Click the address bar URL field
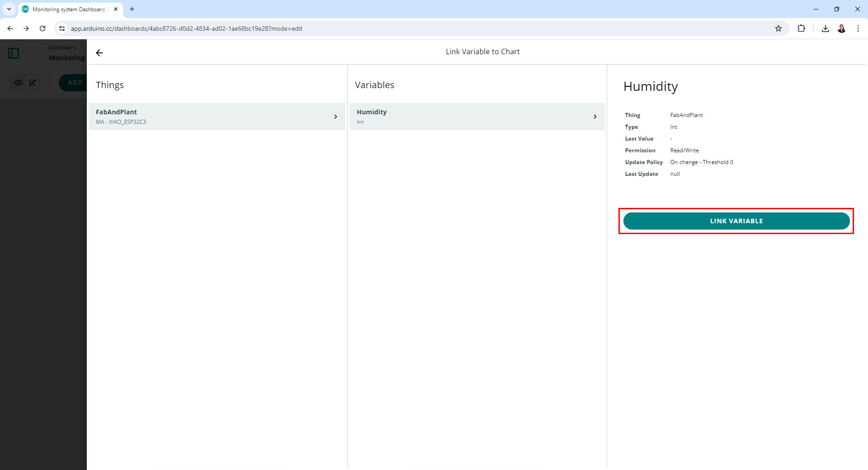The width and height of the screenshot is (868, 470). (x=420, y=28)
